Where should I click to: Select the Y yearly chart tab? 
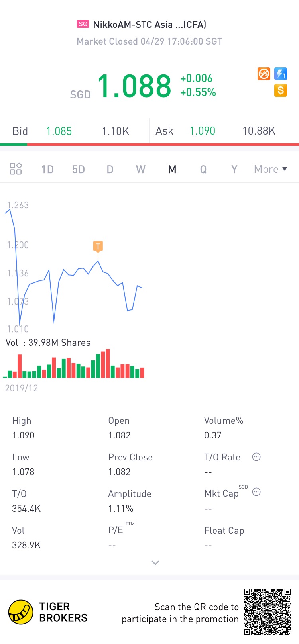(234, 169)
